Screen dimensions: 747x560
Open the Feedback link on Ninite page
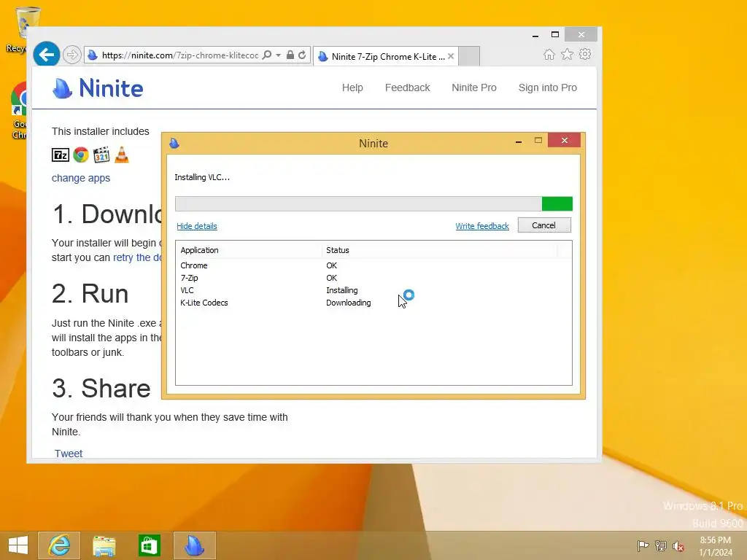point(407,87)
